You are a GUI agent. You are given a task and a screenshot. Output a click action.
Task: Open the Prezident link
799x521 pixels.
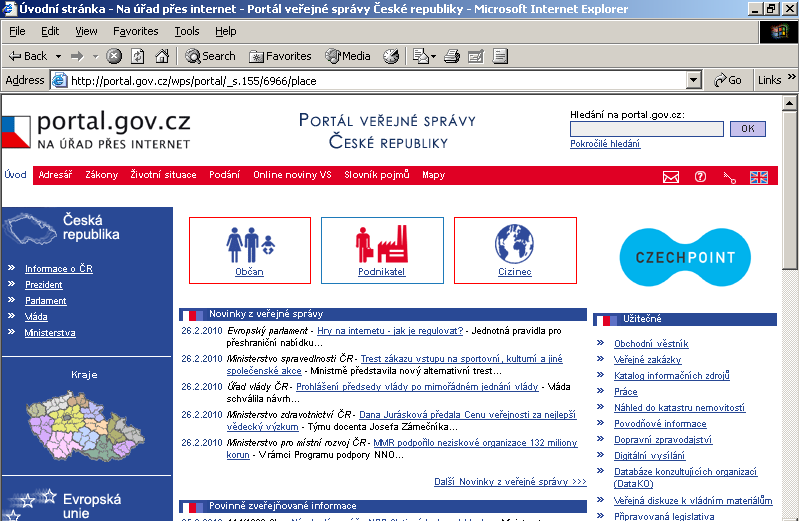click(44, 285)
